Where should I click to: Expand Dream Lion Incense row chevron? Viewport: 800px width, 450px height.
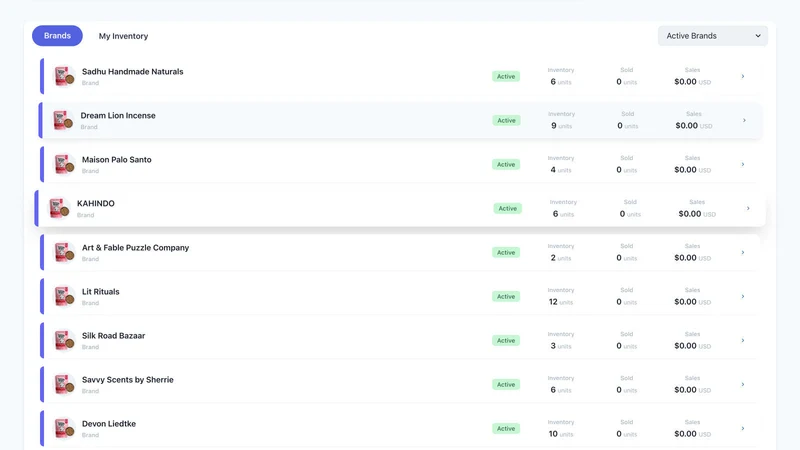pyautogui.click(x=744, y=120)
